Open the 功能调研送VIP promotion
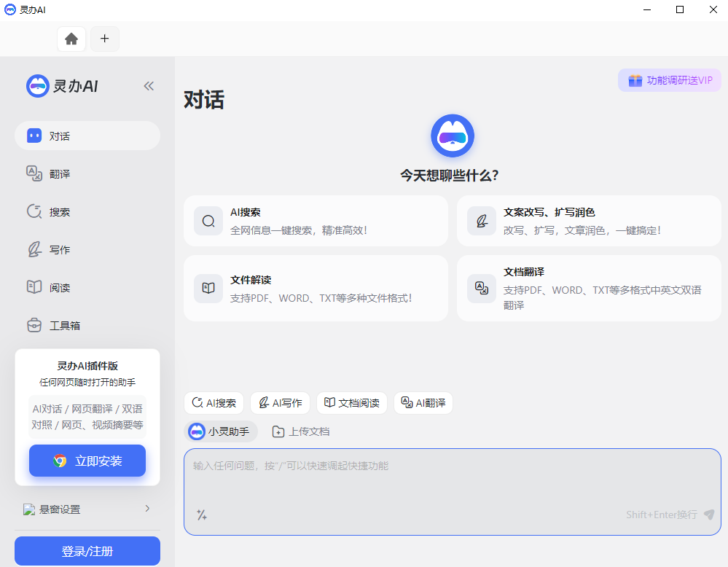Viewport: 728px width, 567px height. (x=669, y=80)
